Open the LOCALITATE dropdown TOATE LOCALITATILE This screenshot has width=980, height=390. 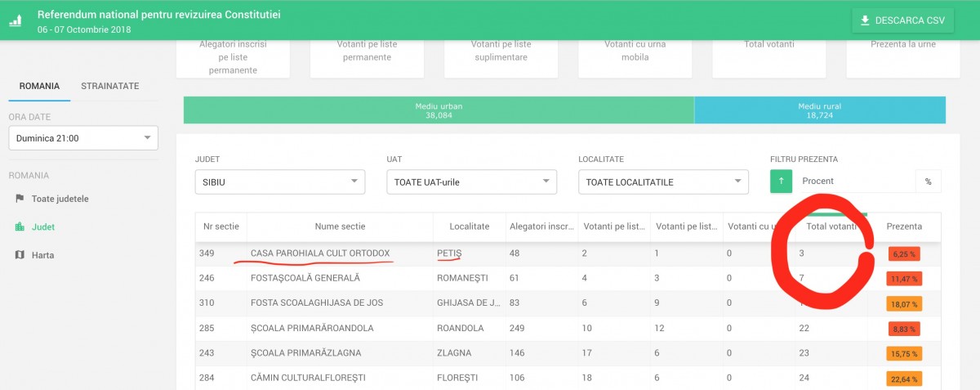pos(663,182)
